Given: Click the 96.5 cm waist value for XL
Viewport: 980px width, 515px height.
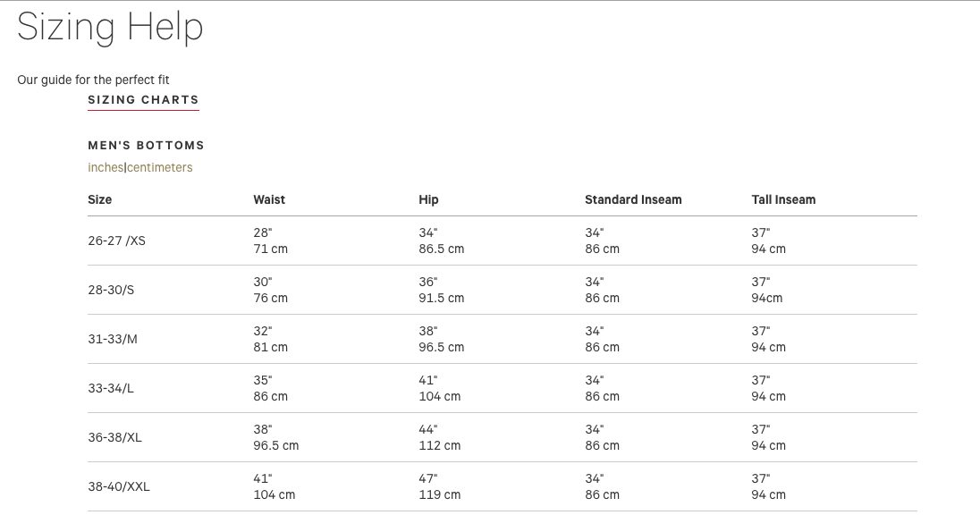Looking at the screenshot, I should [x=275, y=445].
